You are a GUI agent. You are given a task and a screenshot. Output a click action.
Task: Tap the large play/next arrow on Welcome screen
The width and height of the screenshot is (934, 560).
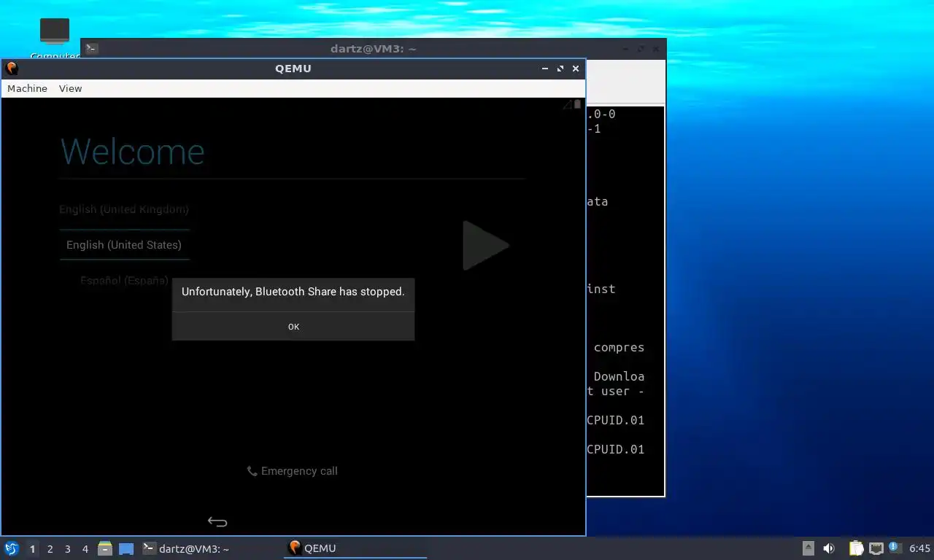pyautogui.click(x=485, y=246)
